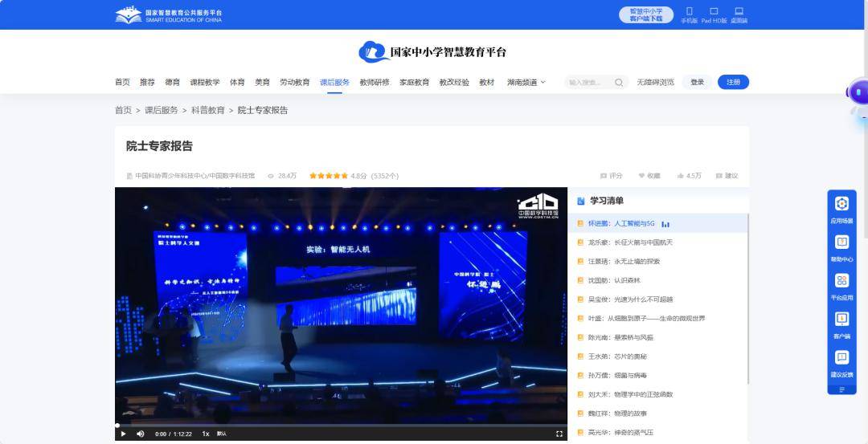The height and width of the screenshot is (444, 868).
Task: Click the 收藏 favorite heart
Action: [x=649, y=176]
